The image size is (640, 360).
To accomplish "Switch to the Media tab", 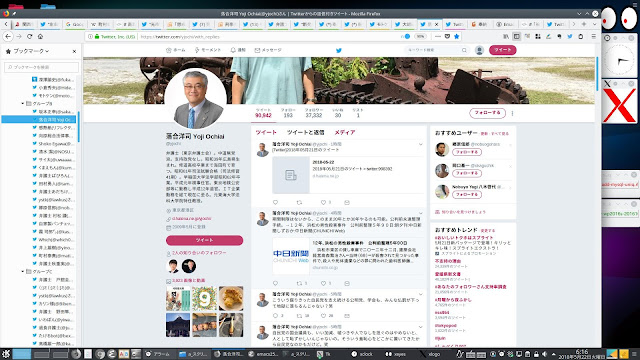I will (x=345, y=132).
